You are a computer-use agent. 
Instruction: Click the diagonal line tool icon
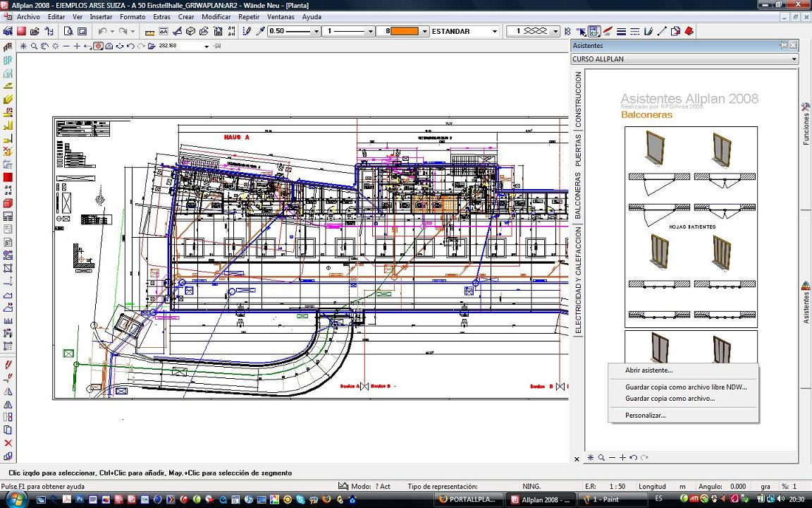(661, 31)
